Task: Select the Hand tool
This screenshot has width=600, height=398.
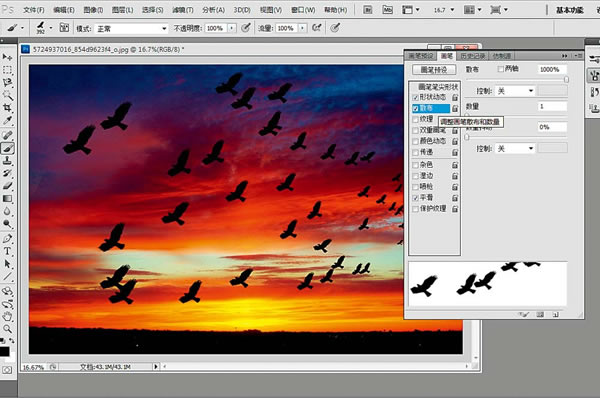Action: click(7, 316)
